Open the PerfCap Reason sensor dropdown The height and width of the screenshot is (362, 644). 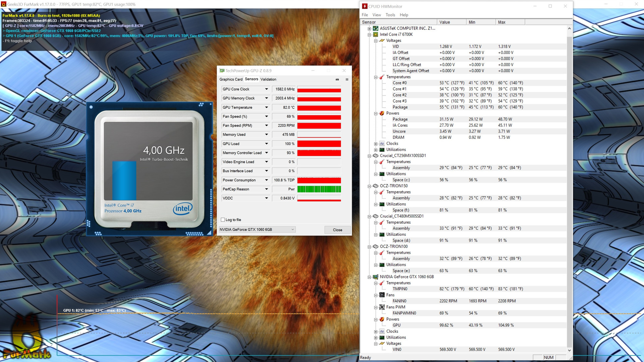click(267, 189)
